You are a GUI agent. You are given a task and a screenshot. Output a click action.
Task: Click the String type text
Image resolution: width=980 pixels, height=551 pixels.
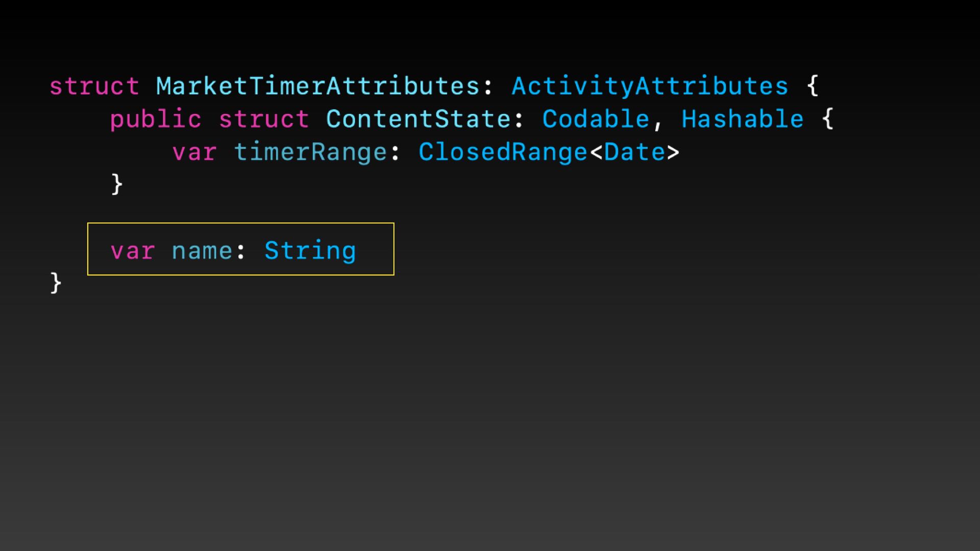(x=310, y=251)
